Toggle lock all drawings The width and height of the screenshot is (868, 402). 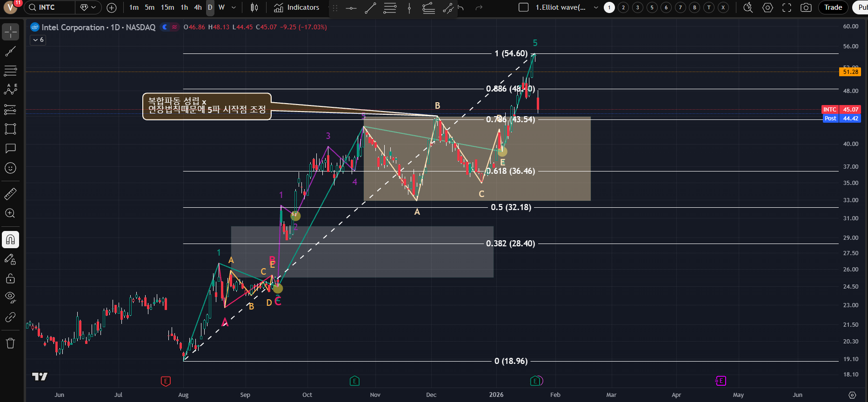click(x=10, y=278)
